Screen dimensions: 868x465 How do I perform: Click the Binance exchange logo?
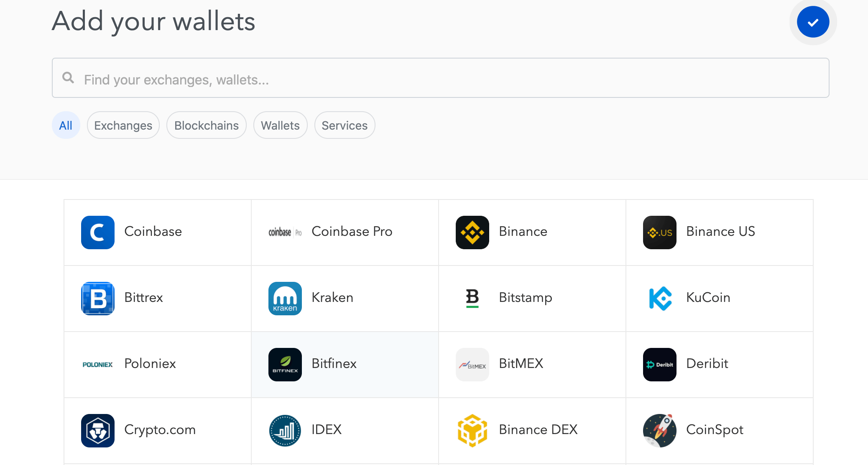coord(472,232)
